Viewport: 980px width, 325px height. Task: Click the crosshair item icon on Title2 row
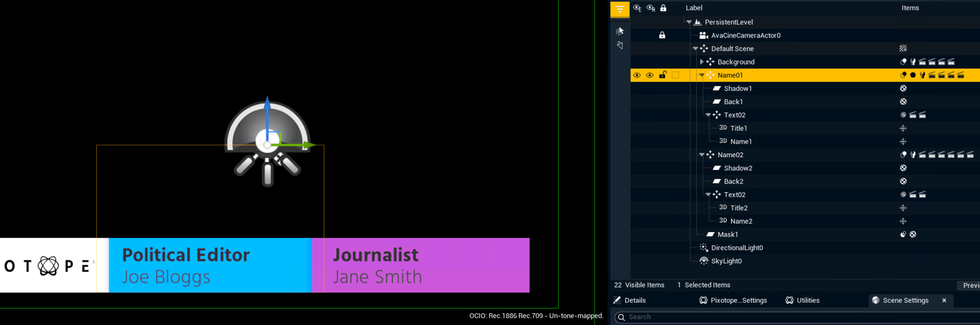pyautogui.click(x=903, y=208)
